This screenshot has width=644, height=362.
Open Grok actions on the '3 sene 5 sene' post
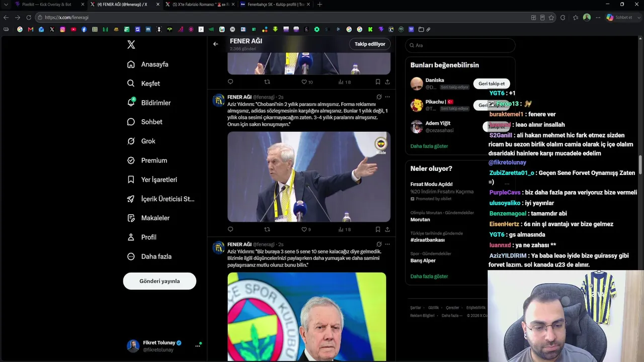click(x=378, y=244)
